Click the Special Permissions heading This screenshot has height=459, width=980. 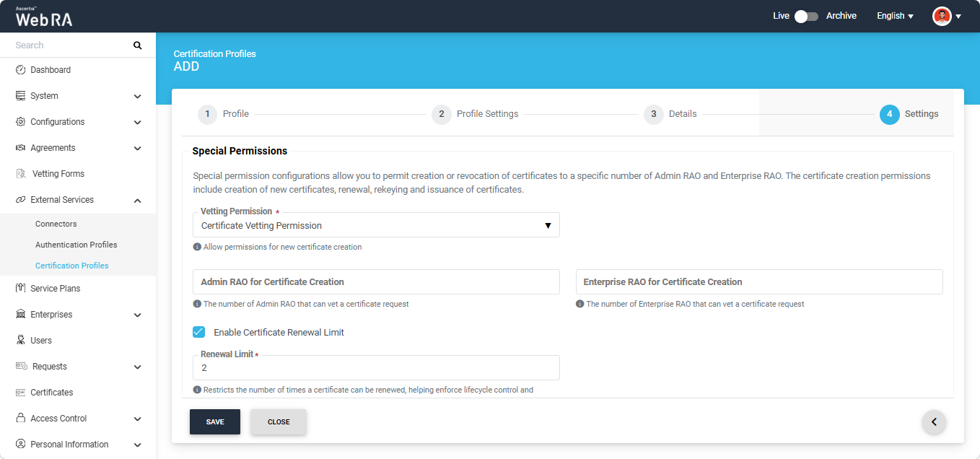click(x=240, y=152)
